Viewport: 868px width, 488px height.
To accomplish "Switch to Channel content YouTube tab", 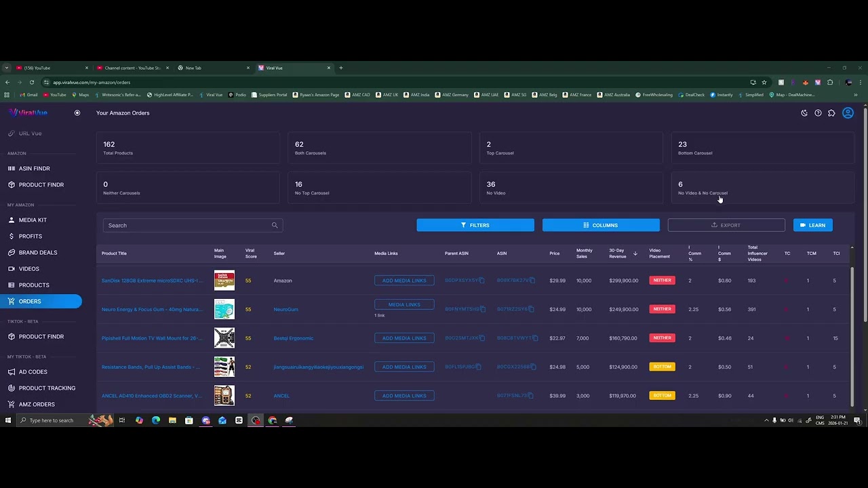I will click(x=131, y=68).
